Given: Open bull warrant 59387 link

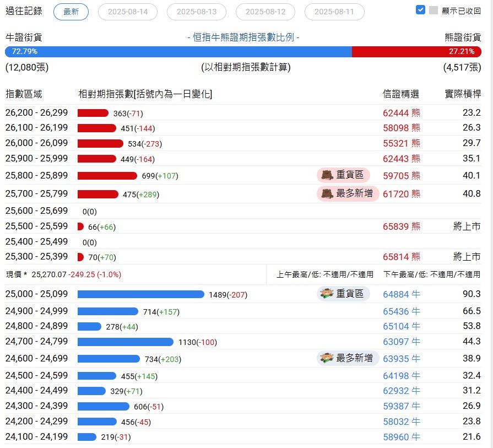Looking at the screenshot, I should coord(402,407).
